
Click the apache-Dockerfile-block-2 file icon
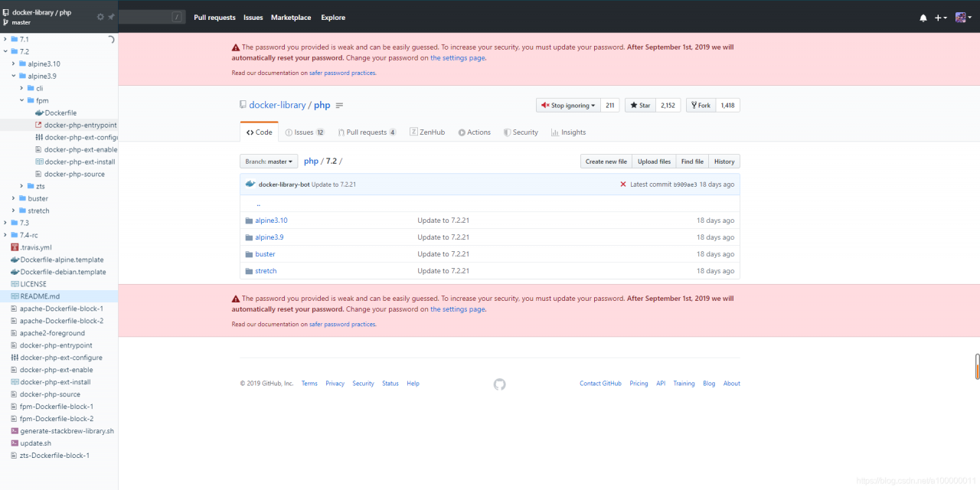15,321
